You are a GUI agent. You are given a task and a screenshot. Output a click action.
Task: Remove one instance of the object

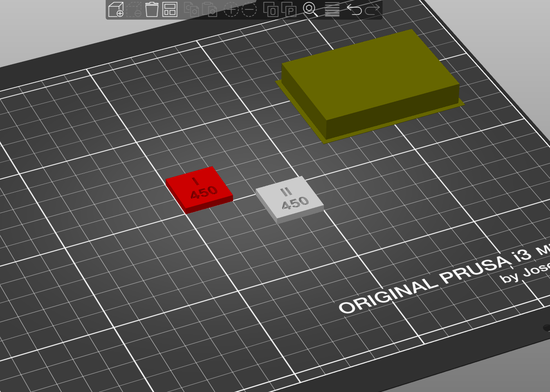(x=249, y=10)
